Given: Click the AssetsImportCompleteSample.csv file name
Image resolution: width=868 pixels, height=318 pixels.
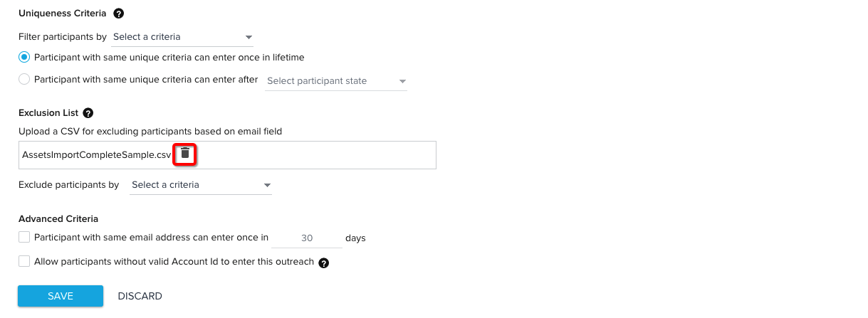Looking at the screenshot, I should click(x=97, y=154).
